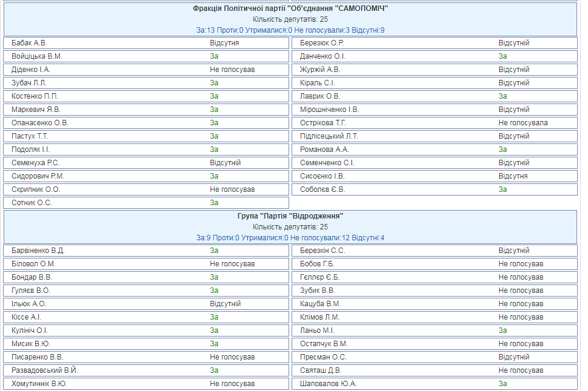Click the name Кацуба В.М.
This screenshot has width=588, height=391.
click(x=320, y=304)
